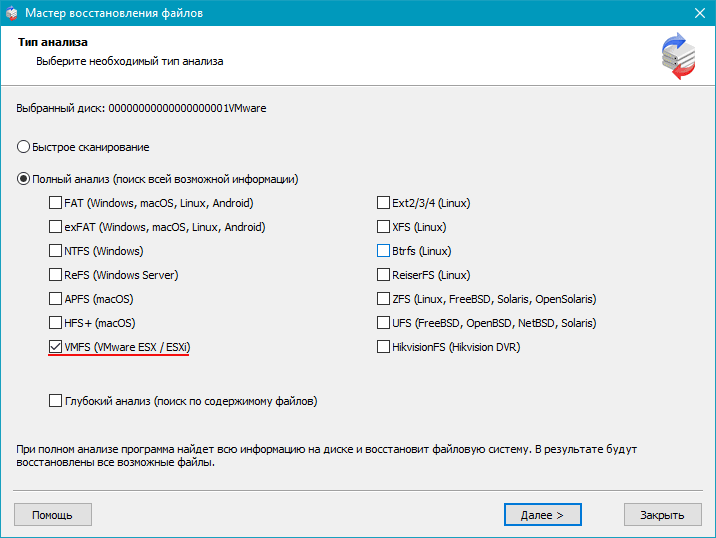Proceed with the Далее > button
Screen dimensions: 716x538
pos(542,515)
